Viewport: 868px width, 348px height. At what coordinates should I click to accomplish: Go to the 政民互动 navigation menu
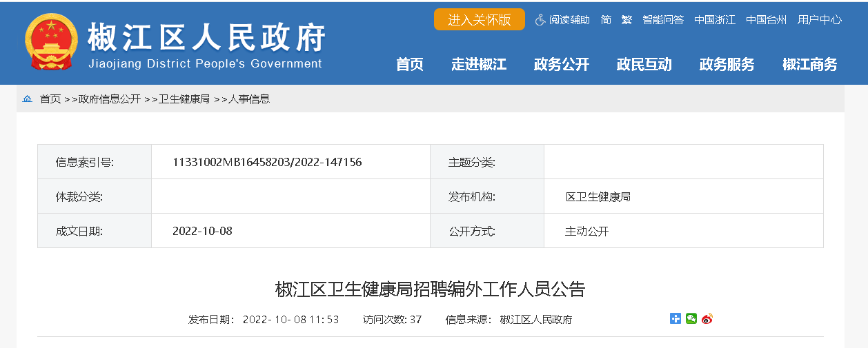644,65
